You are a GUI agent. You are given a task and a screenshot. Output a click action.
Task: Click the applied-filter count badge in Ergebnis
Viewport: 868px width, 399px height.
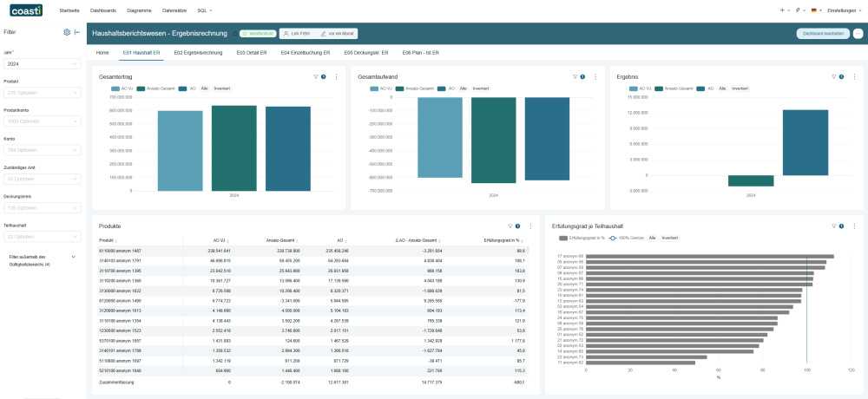[x=841, y=77]
